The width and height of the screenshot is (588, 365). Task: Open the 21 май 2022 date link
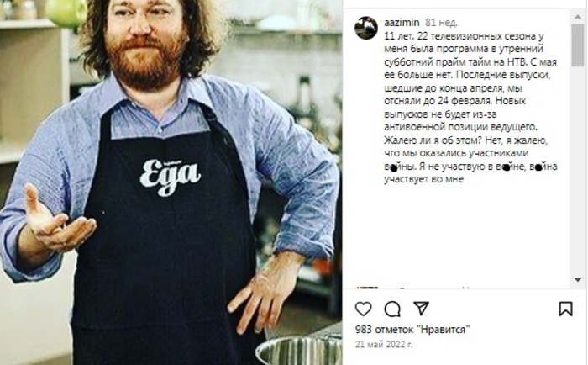coord(384,344)
